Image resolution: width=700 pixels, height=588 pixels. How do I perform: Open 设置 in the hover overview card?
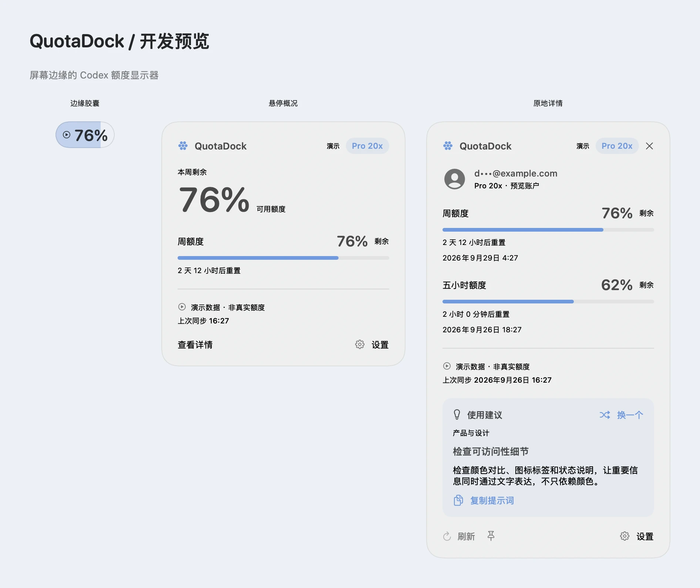380,345
